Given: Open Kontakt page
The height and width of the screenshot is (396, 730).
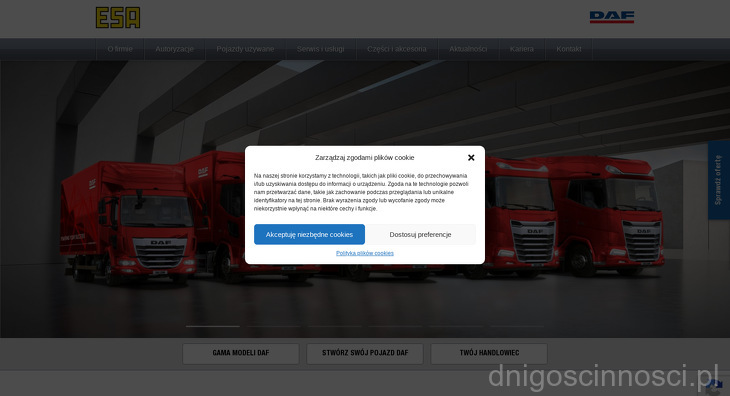Looking at the screenshot, I should [x=568, y=49].
